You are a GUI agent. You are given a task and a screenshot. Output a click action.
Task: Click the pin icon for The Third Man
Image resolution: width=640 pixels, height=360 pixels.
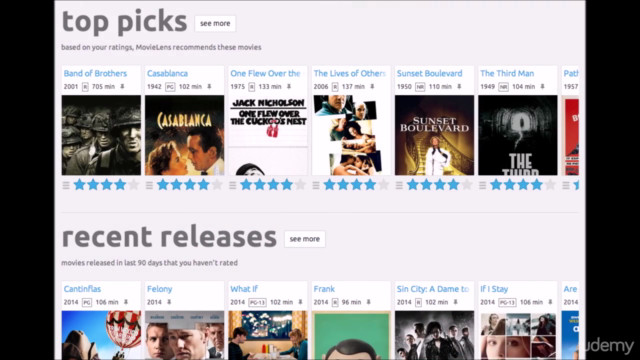coord(542,87)
